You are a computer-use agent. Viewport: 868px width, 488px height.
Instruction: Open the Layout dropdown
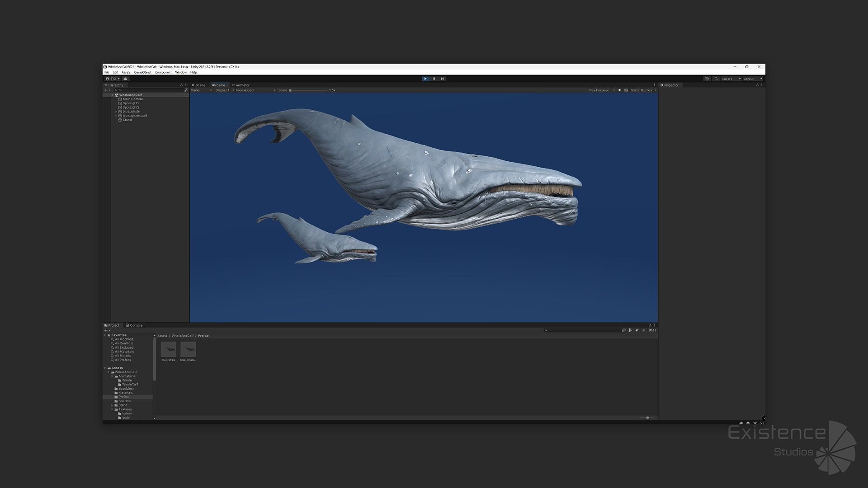pyautogui.click(x=753, y=79)
